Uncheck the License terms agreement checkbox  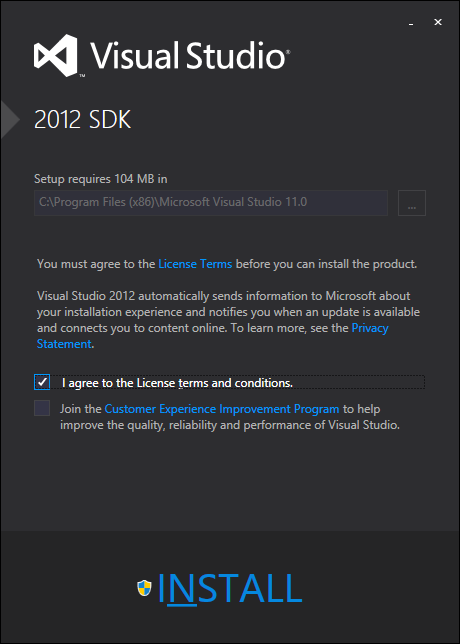(42, 382)
